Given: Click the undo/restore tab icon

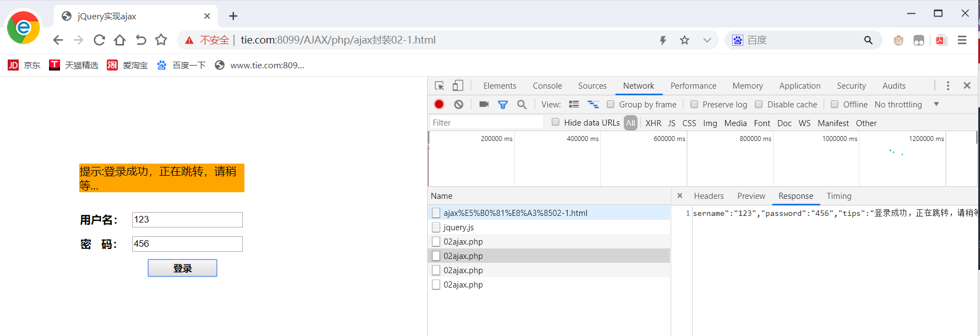Looking at the screenshot, I should coord(140,40).
